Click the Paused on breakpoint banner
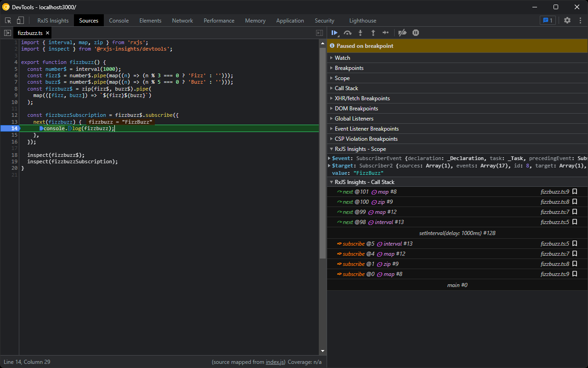The height and width of the screenshot is (368, 588). [458, 46]
